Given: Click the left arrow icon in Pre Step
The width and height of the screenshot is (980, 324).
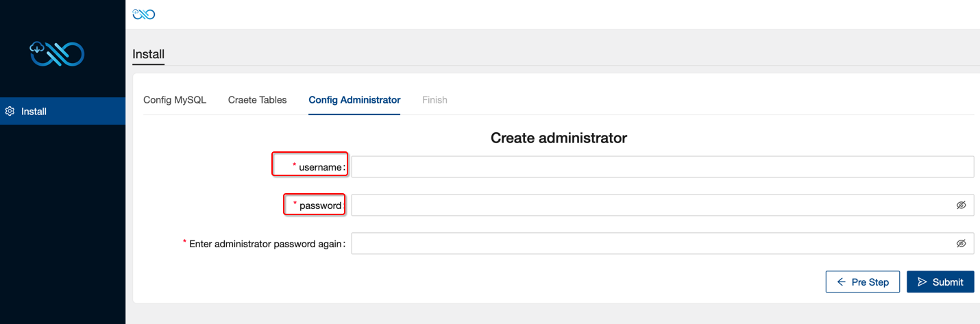Looking at the screenshot, I should point(842,282).
